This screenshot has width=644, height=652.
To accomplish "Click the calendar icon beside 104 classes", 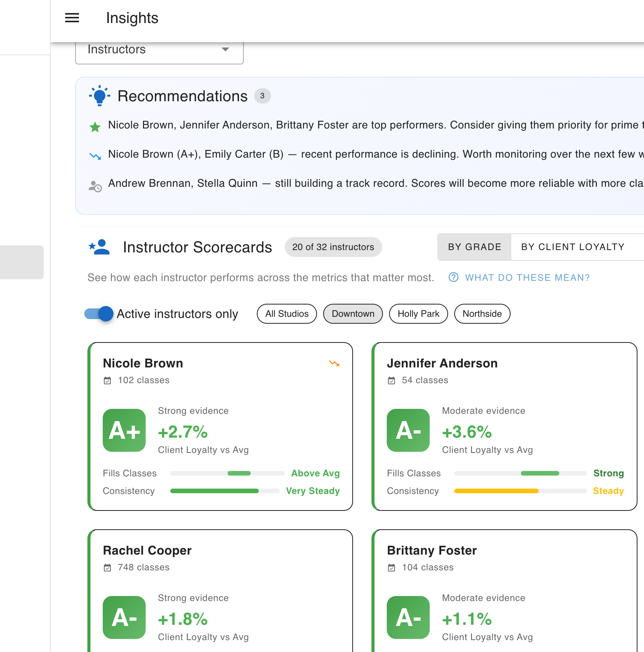I will [x=391, y=568].
